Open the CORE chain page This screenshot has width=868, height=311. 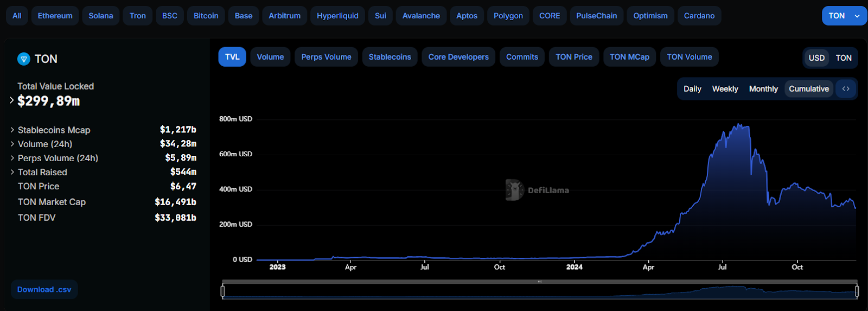550,16
